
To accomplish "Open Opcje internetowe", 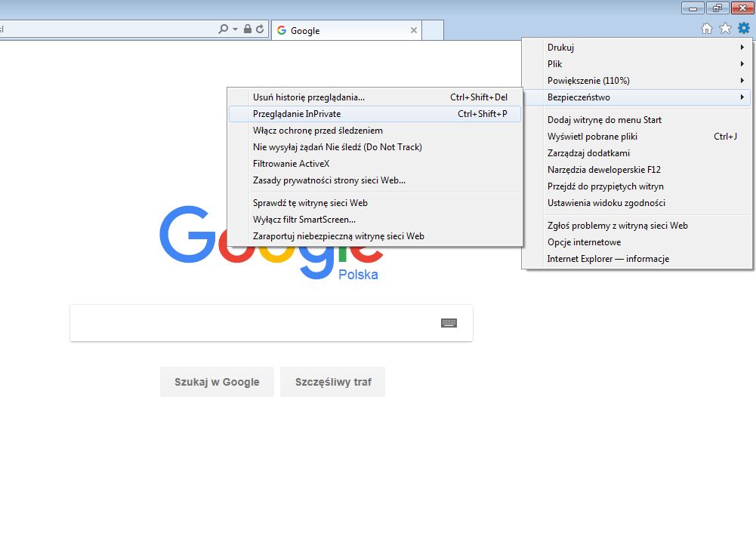I will click(x=637, y=242).
